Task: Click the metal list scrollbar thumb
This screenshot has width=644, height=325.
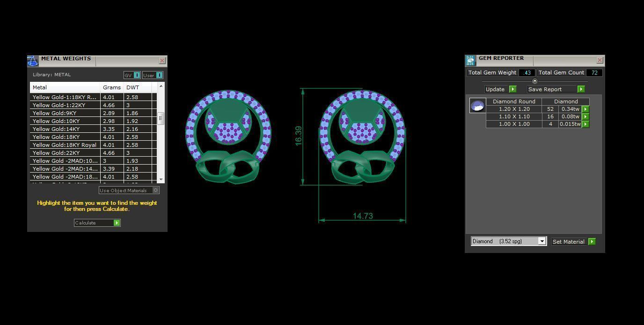Action: (161, 118)
